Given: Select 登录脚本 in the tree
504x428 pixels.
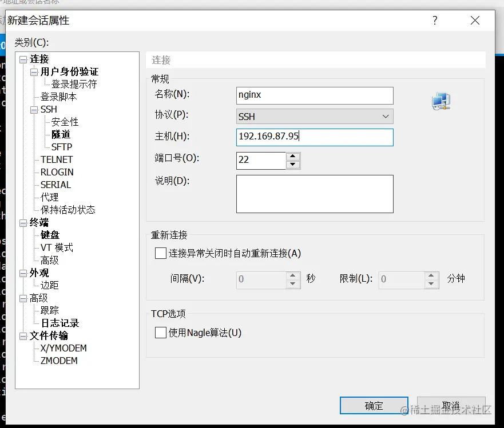Looking at the screenshot, I should tap(58, 97).
